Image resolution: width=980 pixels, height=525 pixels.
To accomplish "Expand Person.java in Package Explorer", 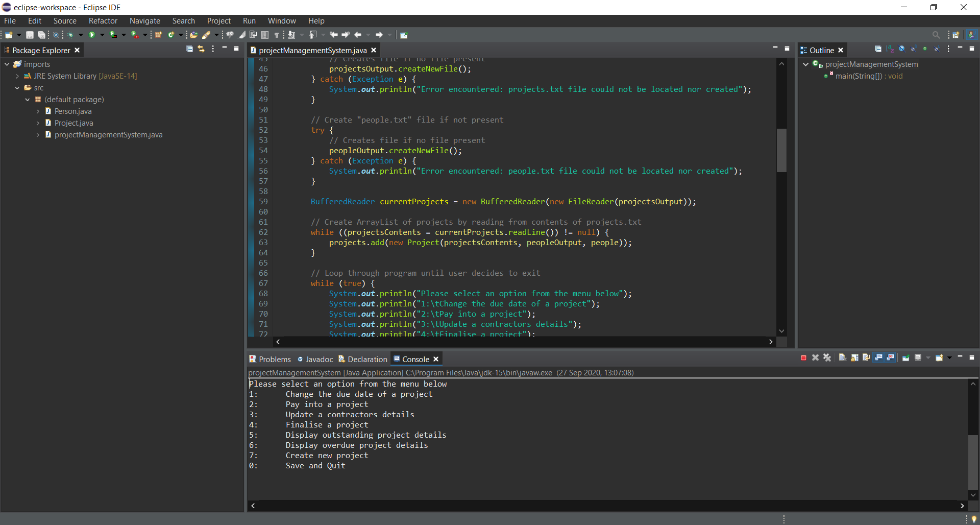I will (x=38, y=111).
